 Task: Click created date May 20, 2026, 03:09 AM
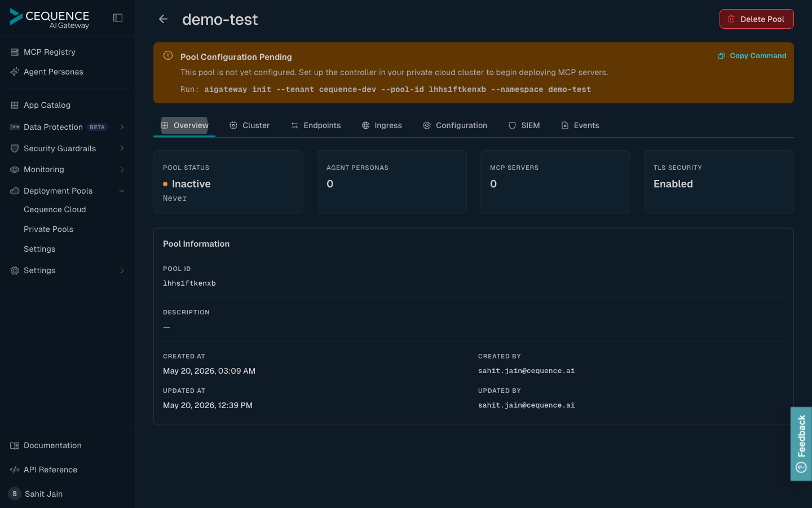click(209, 371)
